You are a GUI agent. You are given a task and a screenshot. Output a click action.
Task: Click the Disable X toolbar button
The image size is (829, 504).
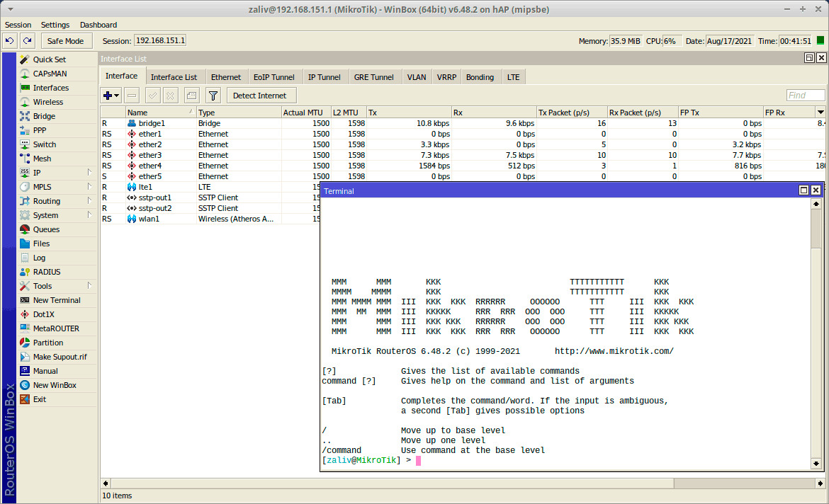tap(171, 96)
